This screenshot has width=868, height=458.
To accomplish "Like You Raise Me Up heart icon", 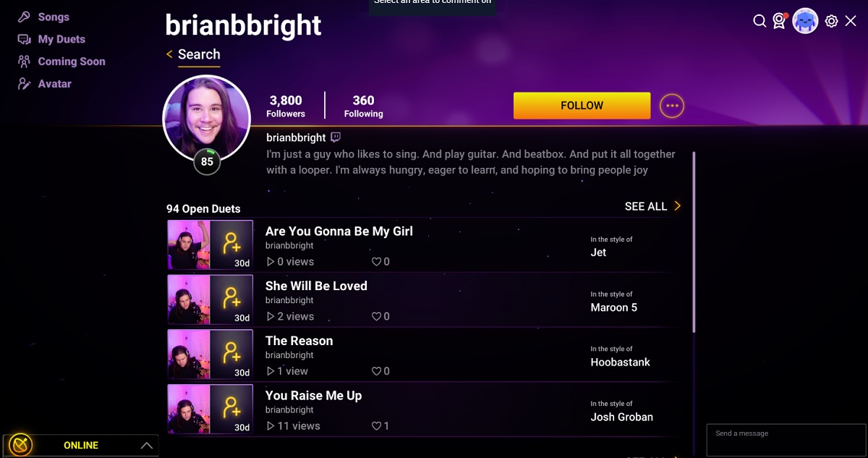I will (x=376, y=426).
